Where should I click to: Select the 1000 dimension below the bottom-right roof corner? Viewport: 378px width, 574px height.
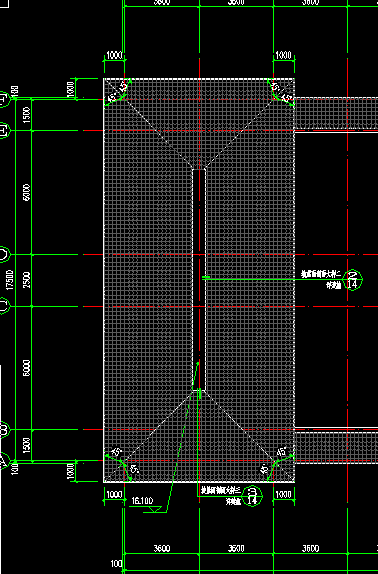284,494
